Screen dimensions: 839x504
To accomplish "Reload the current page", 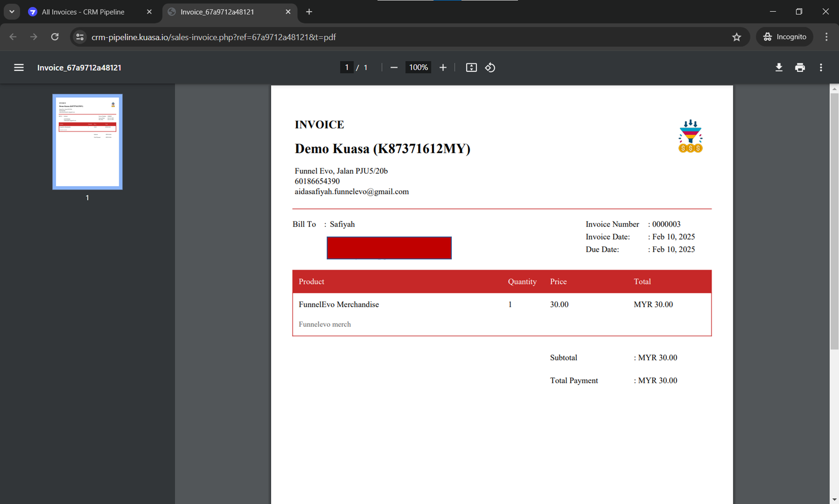I will pos(55,37).
